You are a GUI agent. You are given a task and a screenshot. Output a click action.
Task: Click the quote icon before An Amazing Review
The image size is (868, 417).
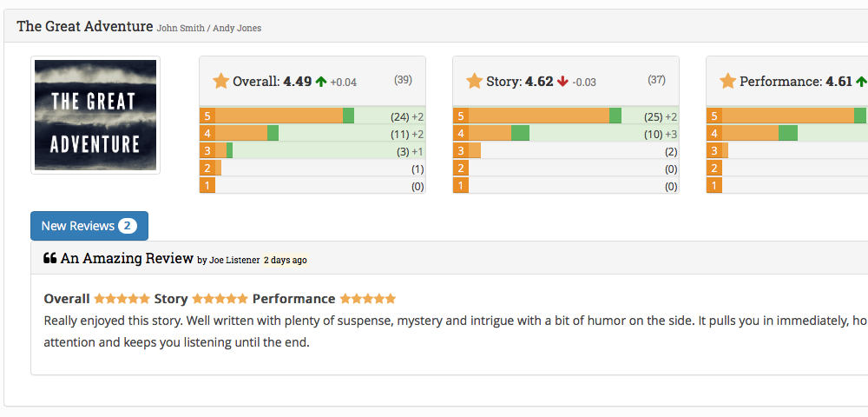click(50, 258)
